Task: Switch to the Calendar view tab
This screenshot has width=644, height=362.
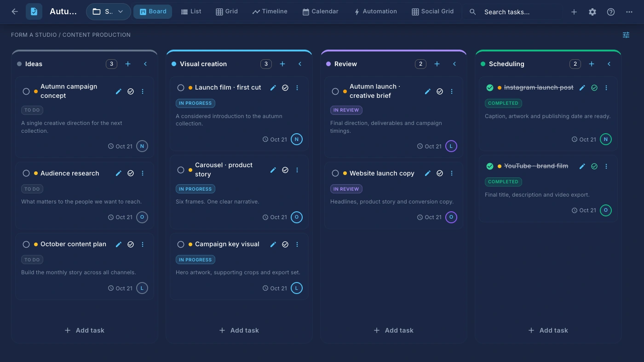Action: [x=320, y=11]
